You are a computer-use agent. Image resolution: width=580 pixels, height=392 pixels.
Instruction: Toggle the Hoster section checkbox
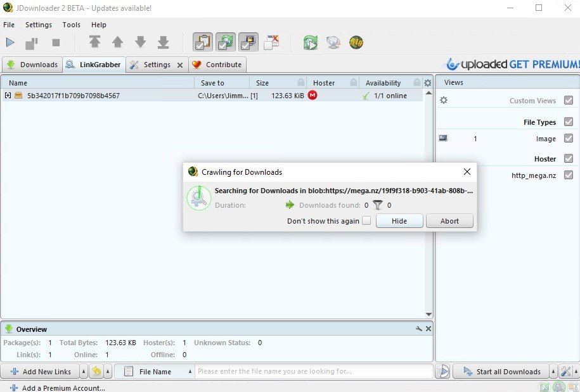point(569,158)
